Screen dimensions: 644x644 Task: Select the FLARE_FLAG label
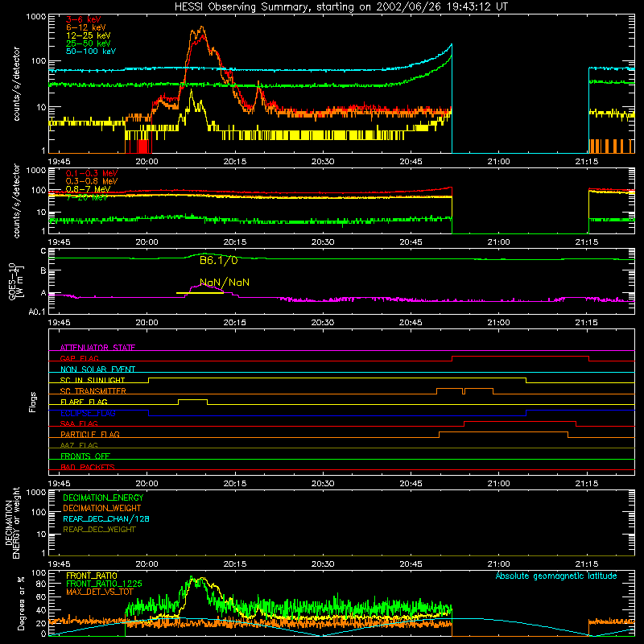coord(84,402)
